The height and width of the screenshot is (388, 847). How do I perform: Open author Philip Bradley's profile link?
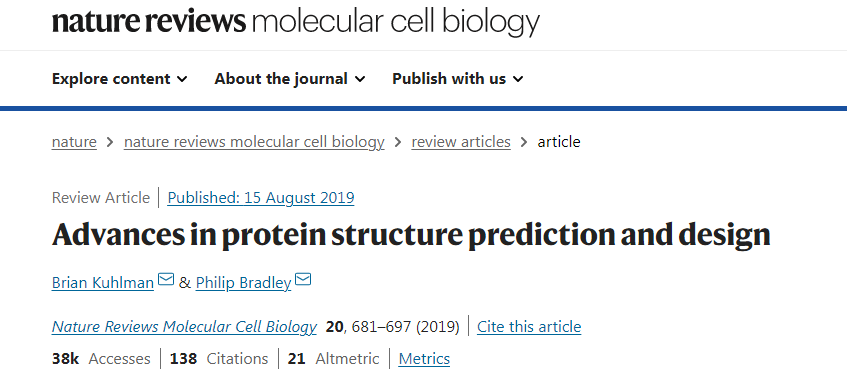[243, 283]
